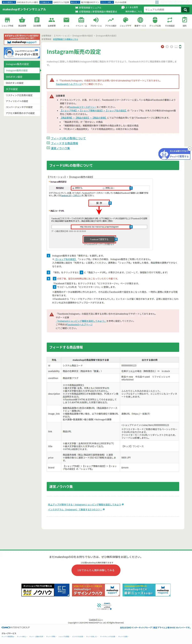Image resolution: width=192 pixels, height=644 pixels.
Task: Open the ショップ作成 shop icon menu
Action: pyautogui.click(x=8, y=22)
